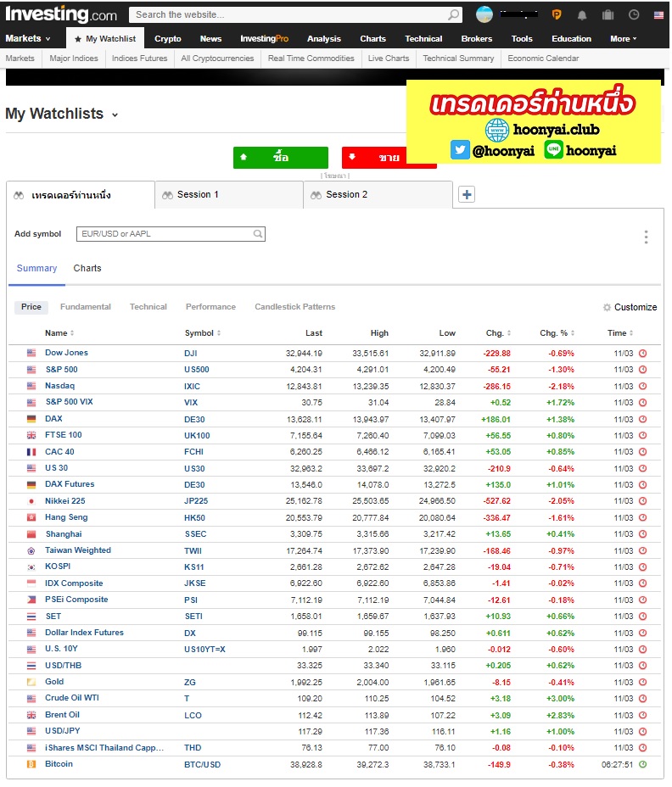Click the InvestingPro shield icon in header

click(x=557, y=14)
